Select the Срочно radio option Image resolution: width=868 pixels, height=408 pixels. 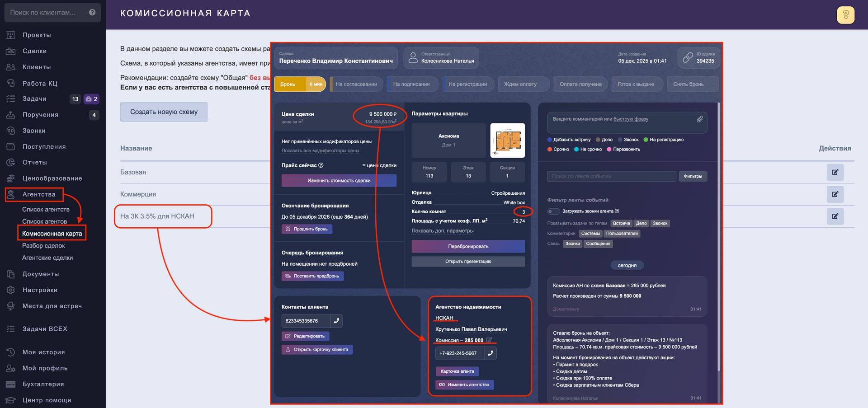[x=550, y=149]
